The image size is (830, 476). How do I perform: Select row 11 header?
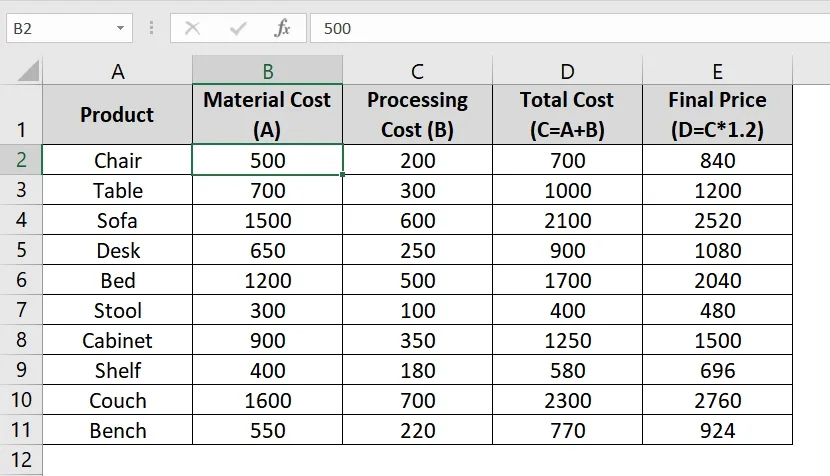point(21,429)
